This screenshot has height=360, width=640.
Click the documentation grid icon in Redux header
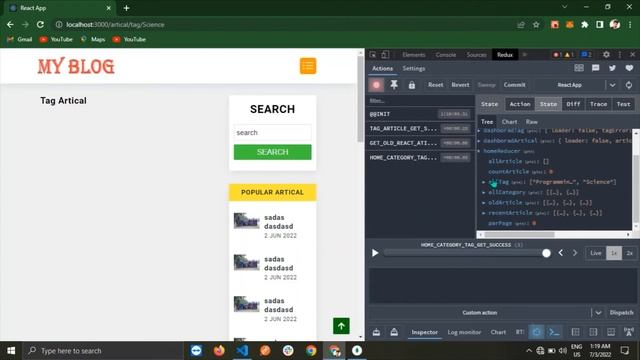click(579, 68)
